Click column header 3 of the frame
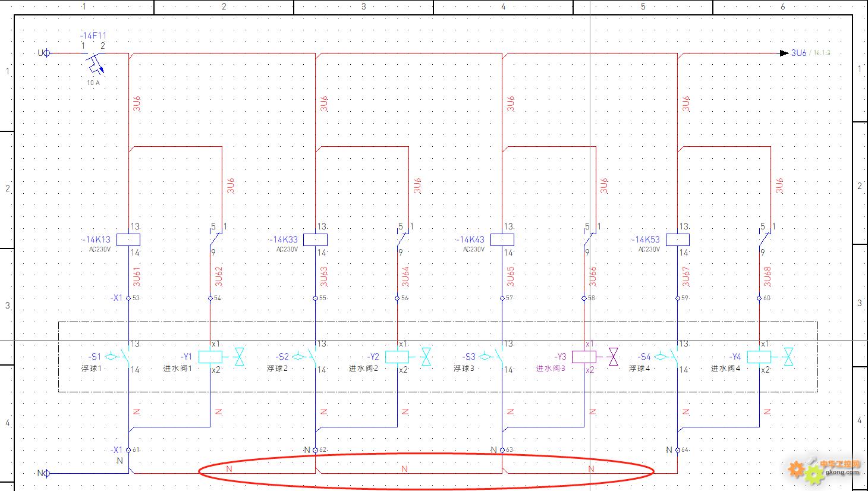 tap(363, 7)
